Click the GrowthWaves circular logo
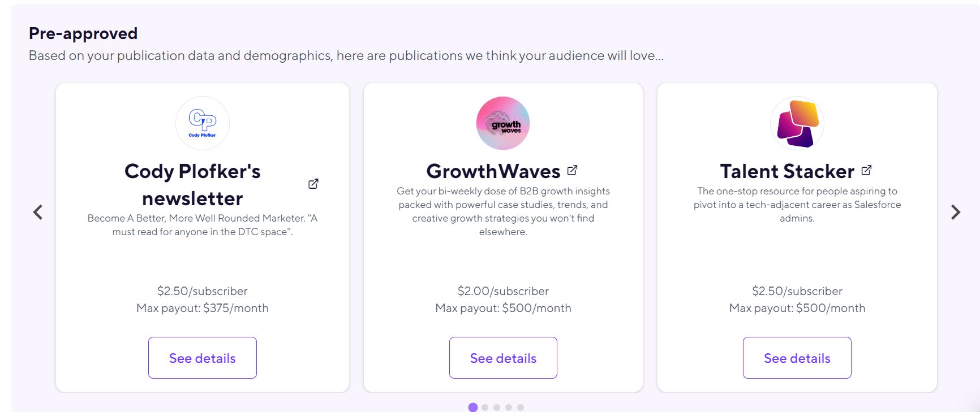The height and width of the screenshot is (412, 980). (x=502, y=123)
